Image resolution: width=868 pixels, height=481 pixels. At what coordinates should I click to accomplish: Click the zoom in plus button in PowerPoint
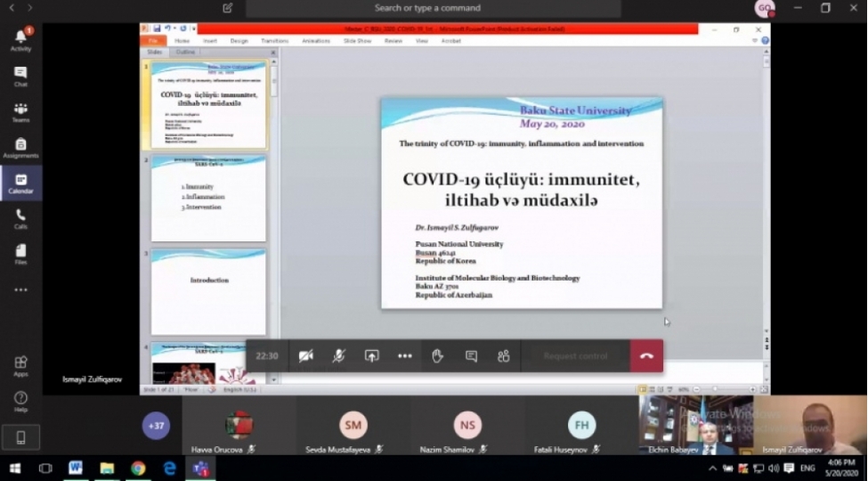pyautogui.click(x=752, y=389)
